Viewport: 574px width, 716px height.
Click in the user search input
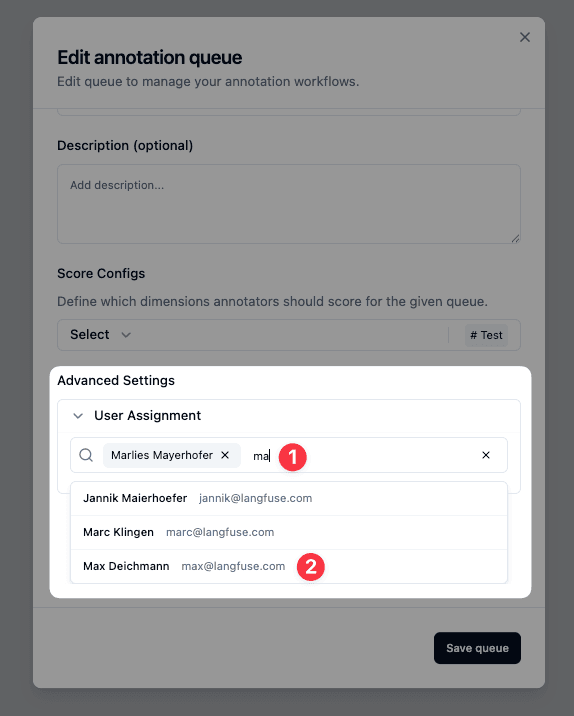click(365, 456)
